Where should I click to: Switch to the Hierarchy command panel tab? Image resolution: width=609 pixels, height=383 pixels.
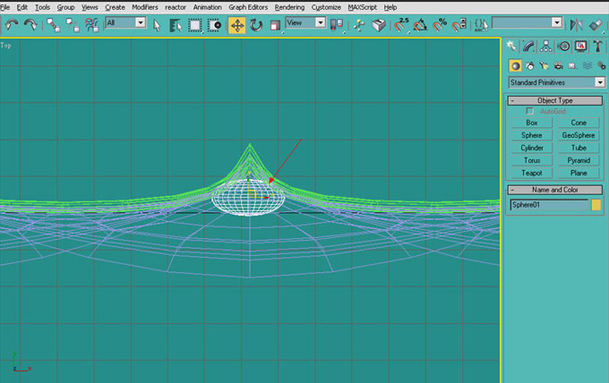pos(546,46)
